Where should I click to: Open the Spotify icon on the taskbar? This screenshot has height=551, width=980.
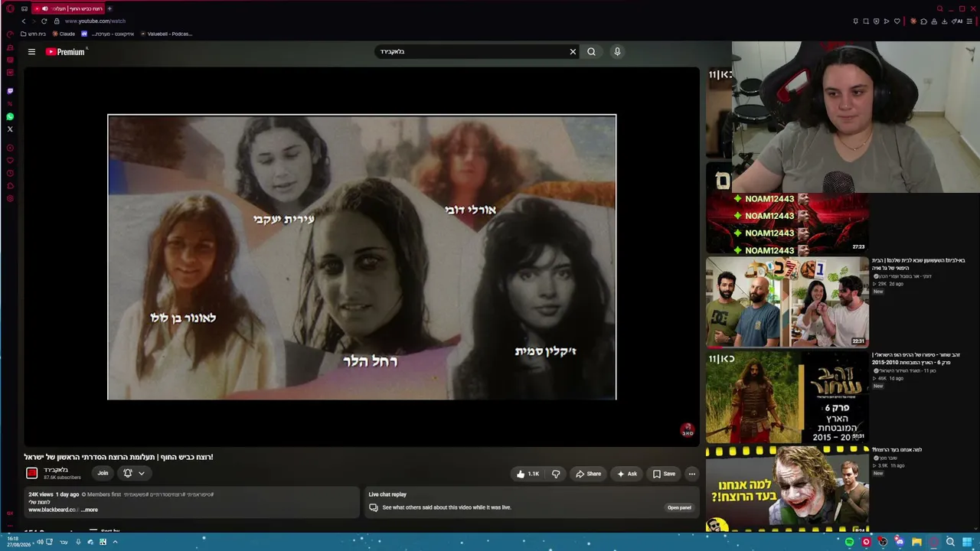point(849,542)
